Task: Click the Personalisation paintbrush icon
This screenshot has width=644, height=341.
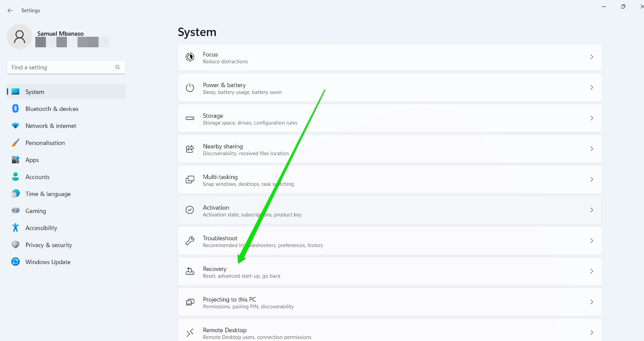Action: coord(16,143)
